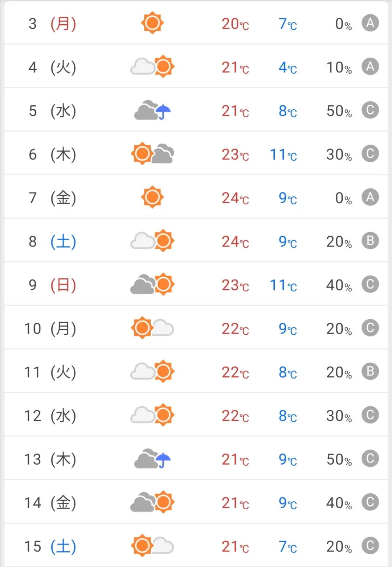Tap the reliability C badge for day 5
This screenshot has height=567, width=392.
click(x=370, y=110)
